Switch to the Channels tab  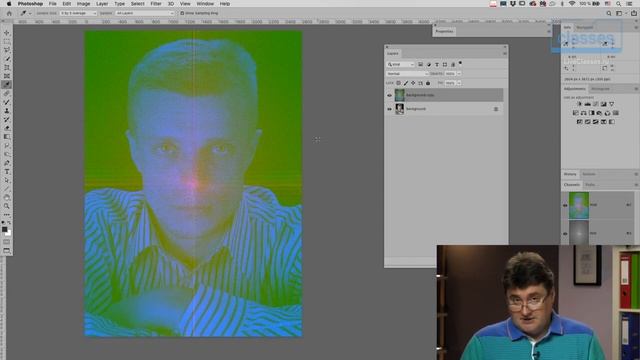tap(572, 185)
